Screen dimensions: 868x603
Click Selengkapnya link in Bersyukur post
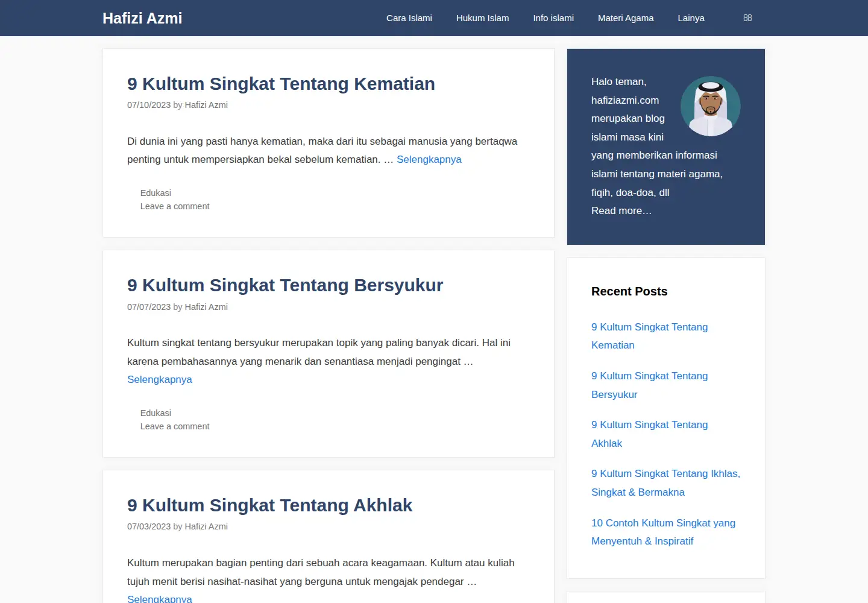pos(160,379)
